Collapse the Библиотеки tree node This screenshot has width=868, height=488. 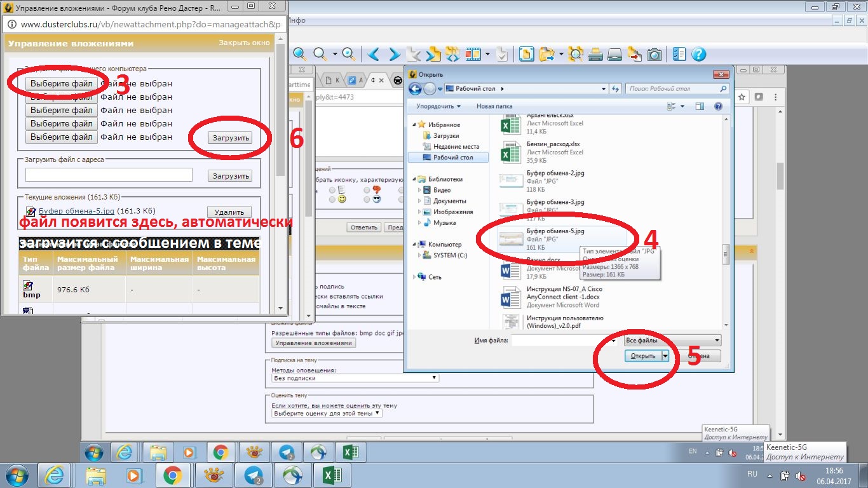[x=416, y=179]
